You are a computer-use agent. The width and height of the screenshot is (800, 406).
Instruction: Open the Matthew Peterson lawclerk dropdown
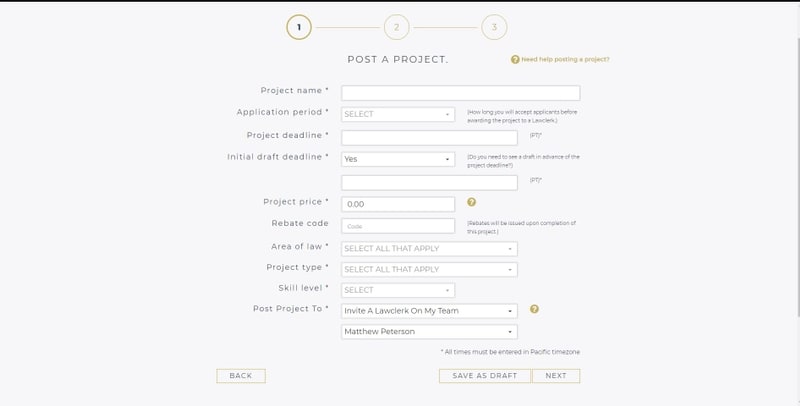429,332
